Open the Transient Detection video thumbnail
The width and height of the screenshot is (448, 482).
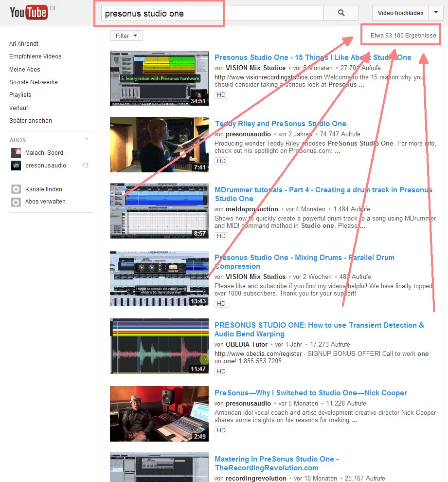tap(160, 346)
